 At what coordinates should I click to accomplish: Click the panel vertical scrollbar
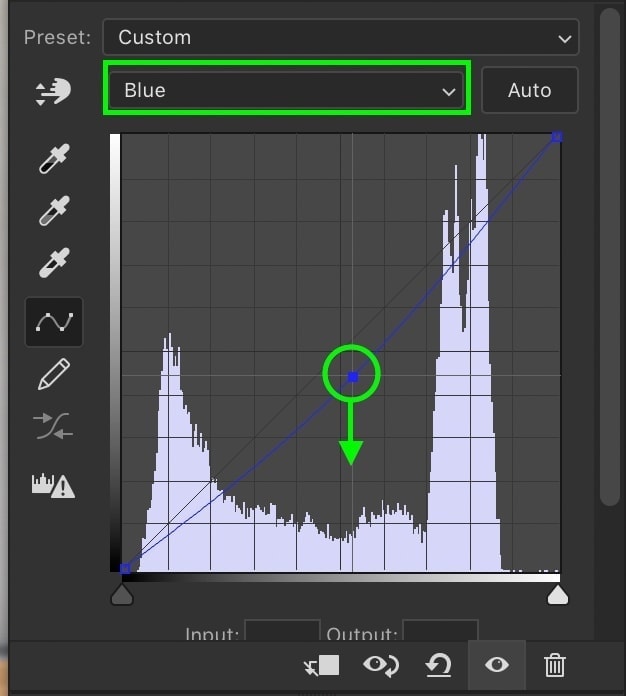pyautogui.click(x=610, y=256)
